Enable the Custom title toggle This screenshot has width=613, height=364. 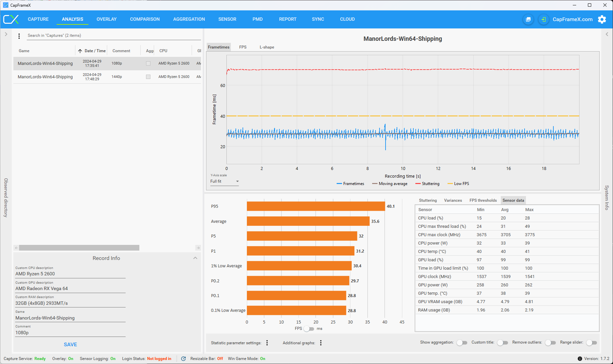pos(502,343)
